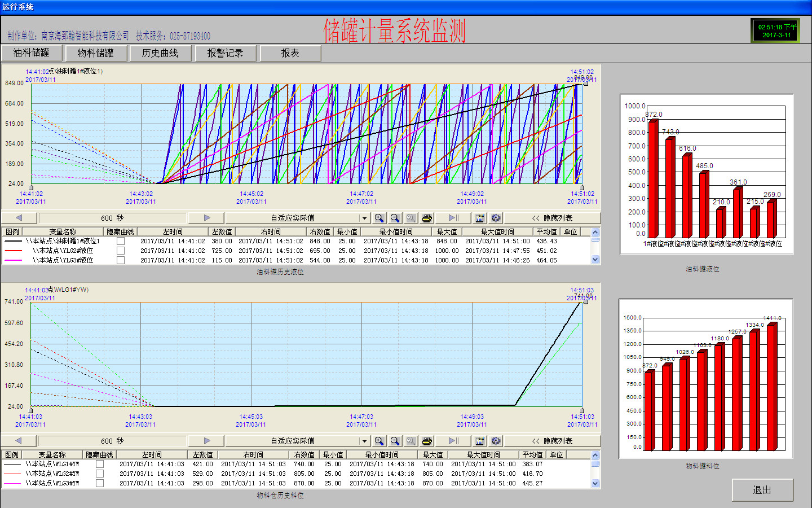
Task: Open properties sheet icon for oil tank chart
Action: click(x=480, y=218)
